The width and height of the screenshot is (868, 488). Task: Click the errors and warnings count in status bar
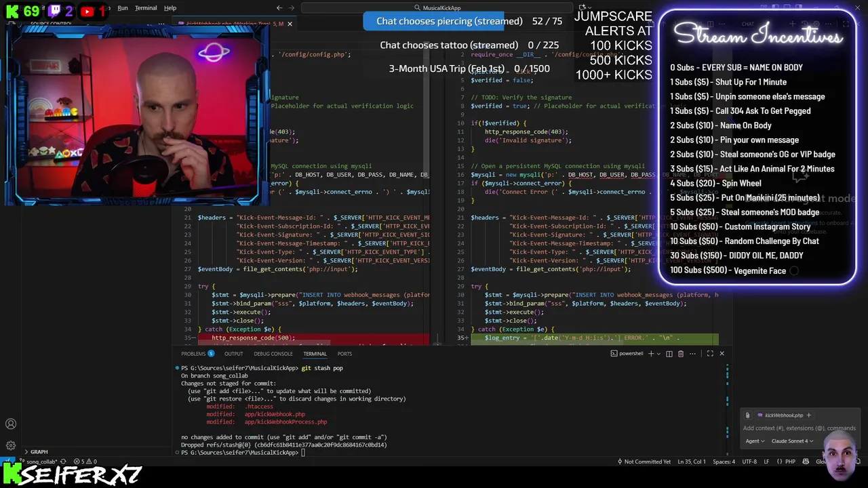point(86,462)
